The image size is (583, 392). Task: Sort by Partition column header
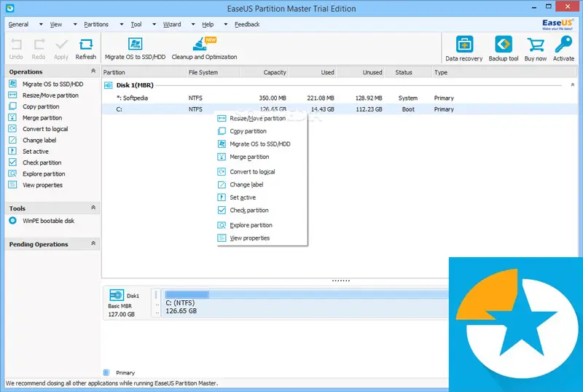pos(144,72)
